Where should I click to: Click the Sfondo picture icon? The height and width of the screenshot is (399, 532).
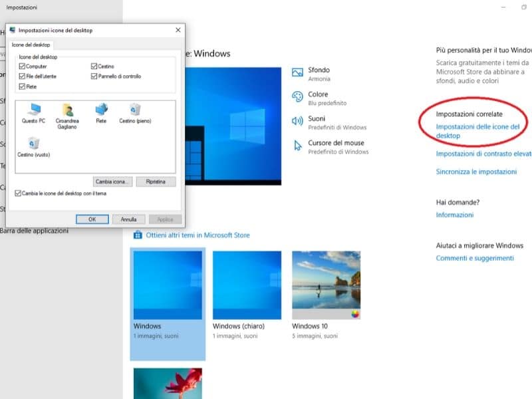coord(297,72)
